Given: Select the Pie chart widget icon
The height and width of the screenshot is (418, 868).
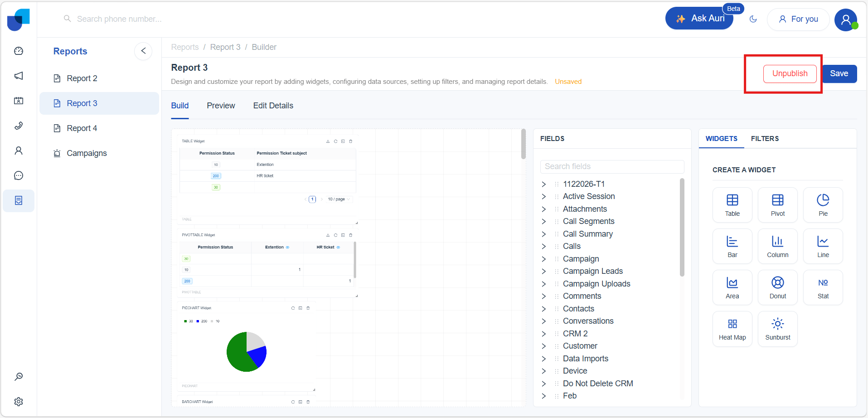Looking at the screenshot, I should click(823, 204).
